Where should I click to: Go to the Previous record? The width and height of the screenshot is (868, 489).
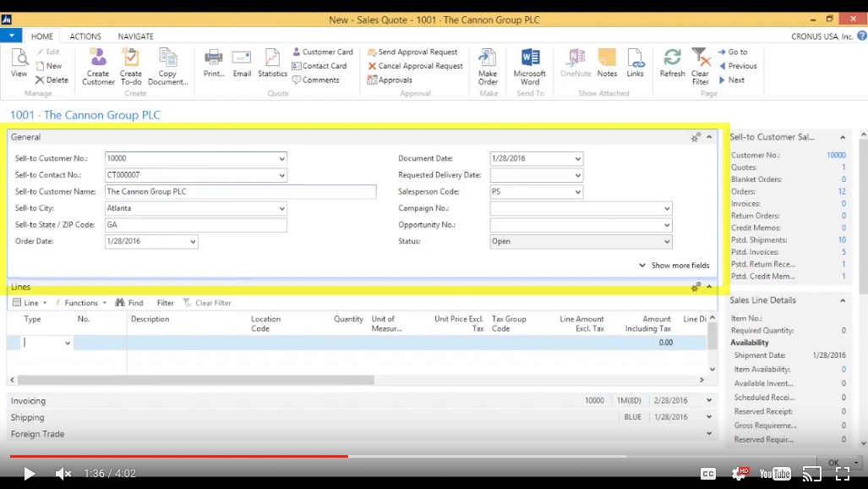(x=737, y=65)
